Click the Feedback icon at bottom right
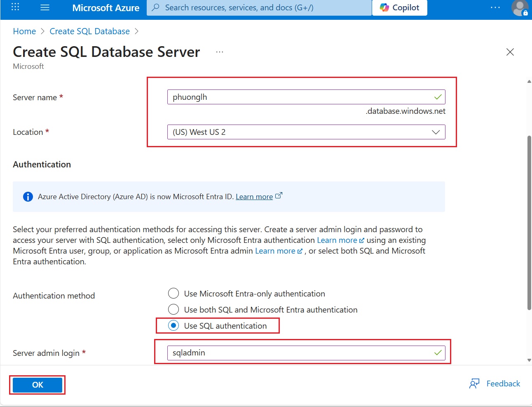This screenshot has height=407, width=532. 474,384
